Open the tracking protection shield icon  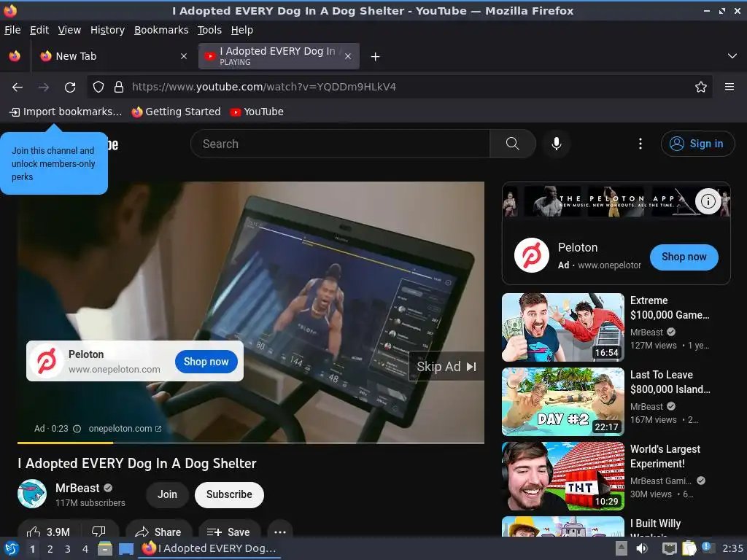pos(98,87)
